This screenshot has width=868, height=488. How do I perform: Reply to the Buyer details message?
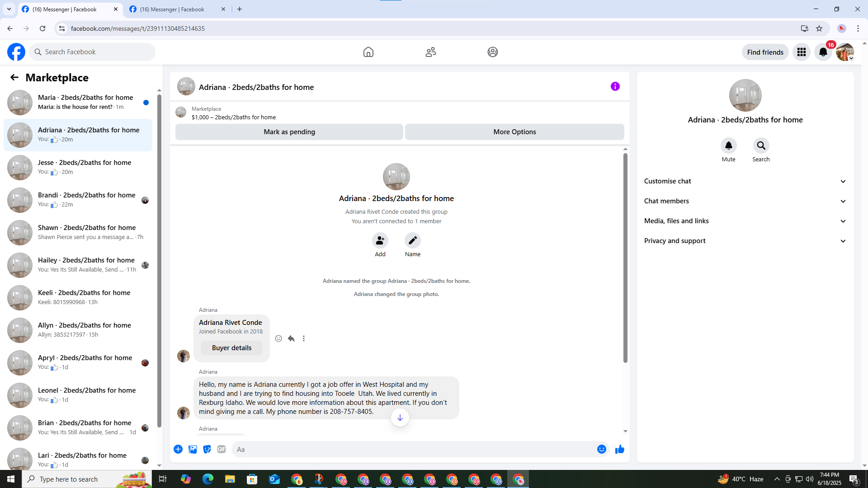coord(291,338)
